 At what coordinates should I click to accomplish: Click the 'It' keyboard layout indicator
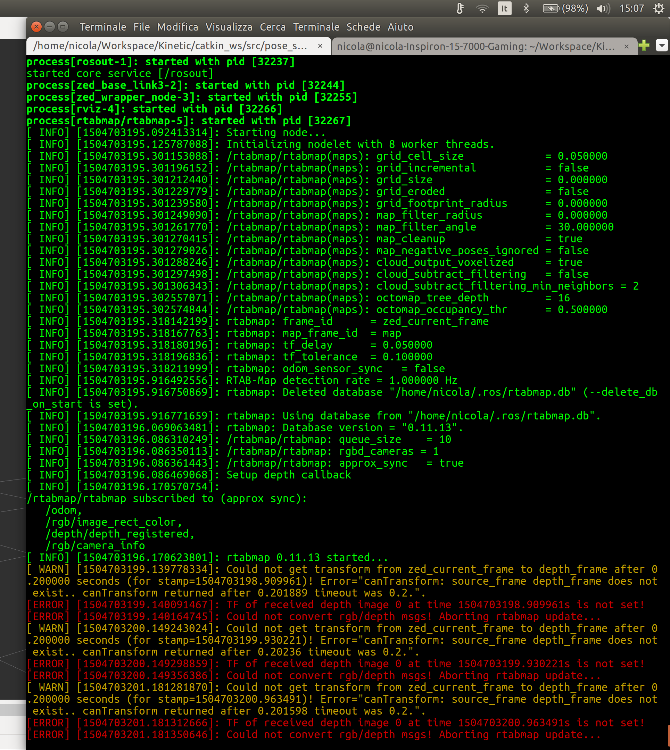click(x=505, y=8)
